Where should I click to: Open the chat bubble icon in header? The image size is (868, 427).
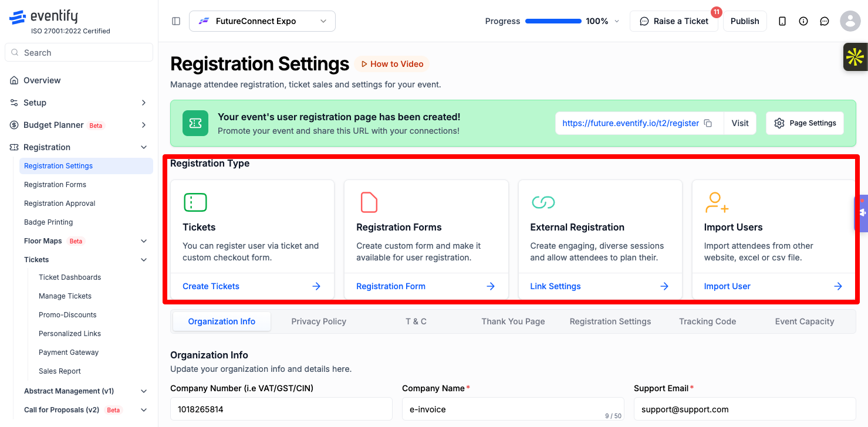825,21
